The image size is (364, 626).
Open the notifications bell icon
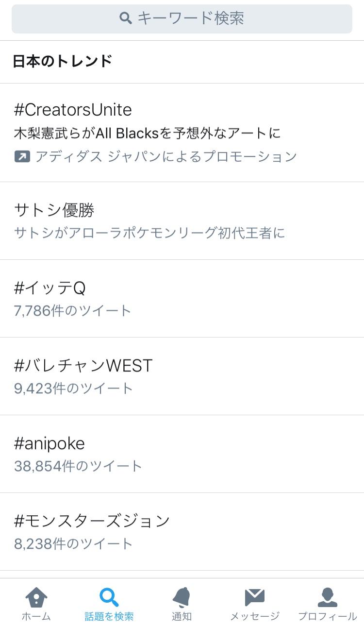pos(182,597)
